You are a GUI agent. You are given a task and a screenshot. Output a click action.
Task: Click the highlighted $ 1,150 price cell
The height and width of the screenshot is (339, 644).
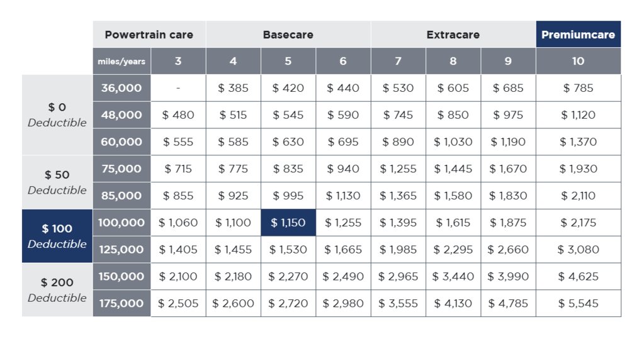point(288,223)
